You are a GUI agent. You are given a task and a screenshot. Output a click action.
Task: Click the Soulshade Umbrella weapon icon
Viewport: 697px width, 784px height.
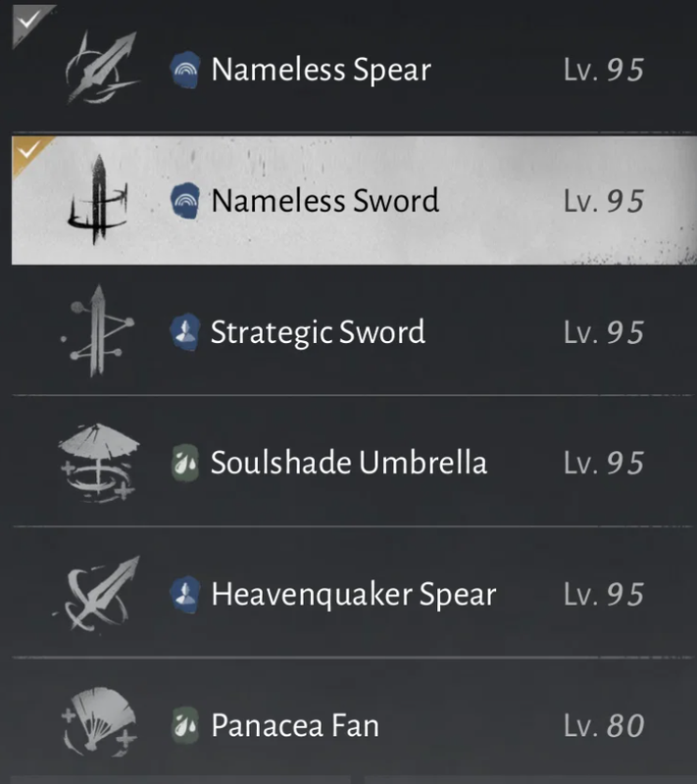point(98,463)
